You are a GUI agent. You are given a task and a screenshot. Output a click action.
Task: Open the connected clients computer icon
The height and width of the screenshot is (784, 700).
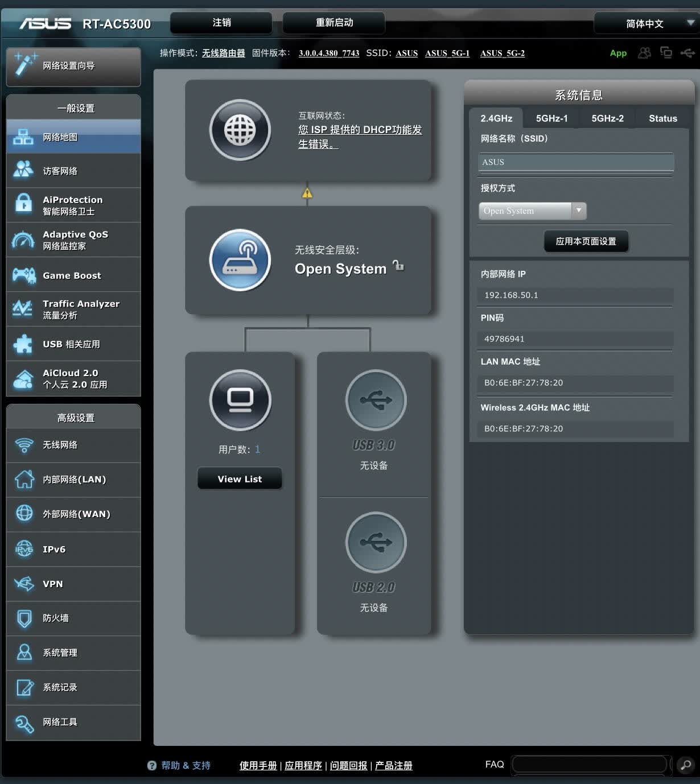(240, 400)
